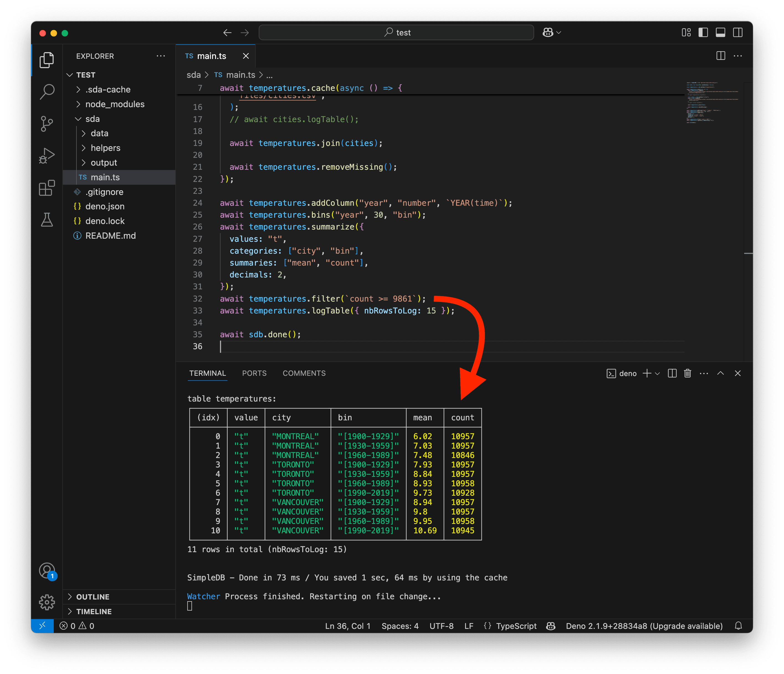
Task: Open the Source Control view
Action: coord(47,123)
